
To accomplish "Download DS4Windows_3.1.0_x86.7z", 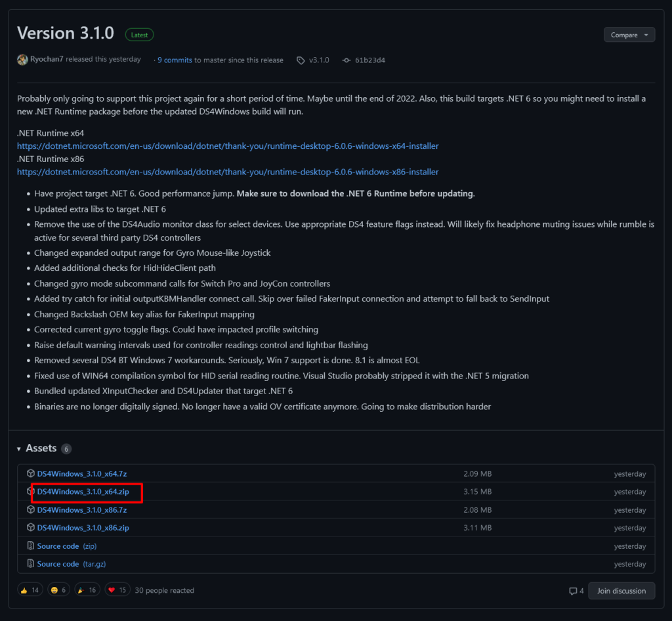I will [x=82, y=510].
